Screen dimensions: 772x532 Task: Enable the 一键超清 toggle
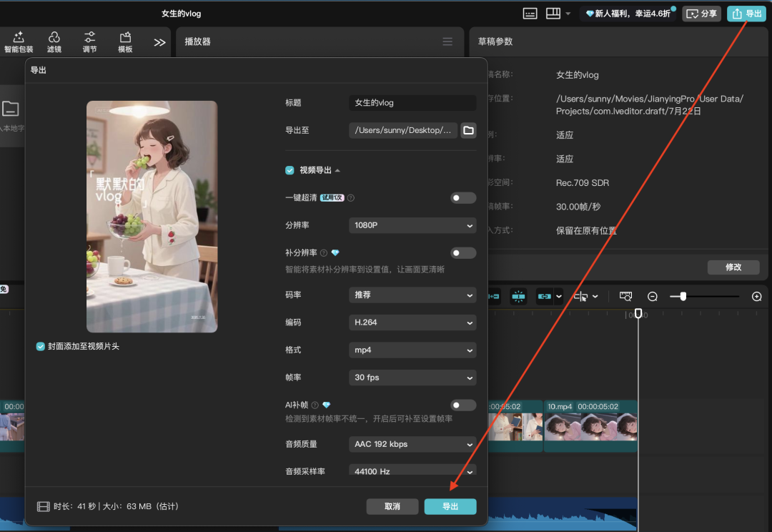click(462, 198)
